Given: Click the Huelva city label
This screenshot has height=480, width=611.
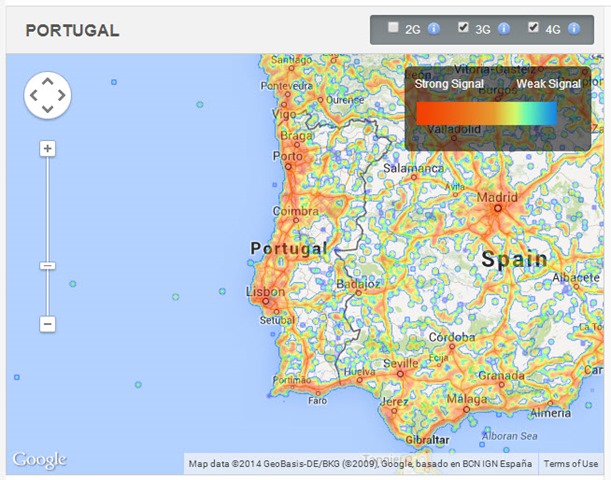Looking at the screenshot, I should coord(359,372).
